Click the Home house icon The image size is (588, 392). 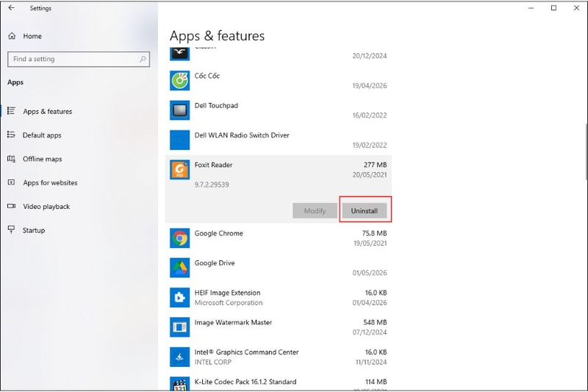pyautogui.click(x=12, y=36)
